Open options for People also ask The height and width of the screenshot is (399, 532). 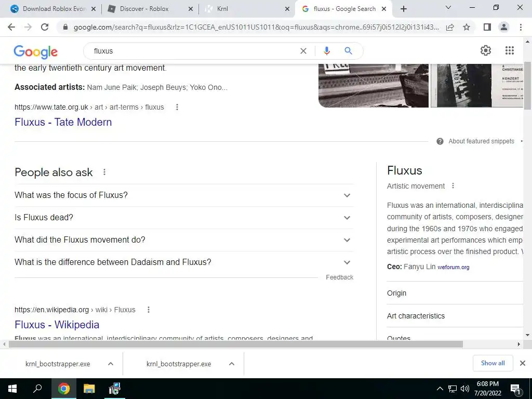click(x=104, y=172)
